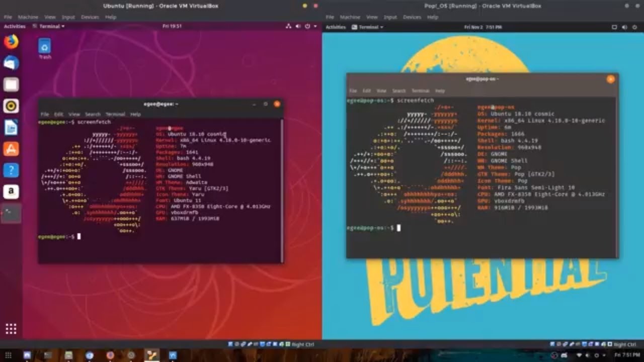Open Input menu in the Ubuntu VirtualBox window
Image resolution: width=644 pixels, height=362 pixels.
click(68, 17)
